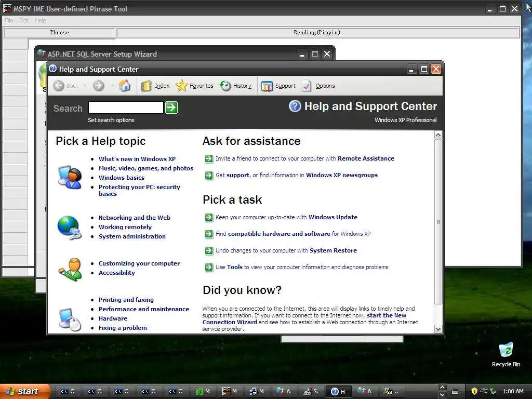Screen dimensions: 532x399
Task: Open What's new in Windows XP
Action: 137,159
